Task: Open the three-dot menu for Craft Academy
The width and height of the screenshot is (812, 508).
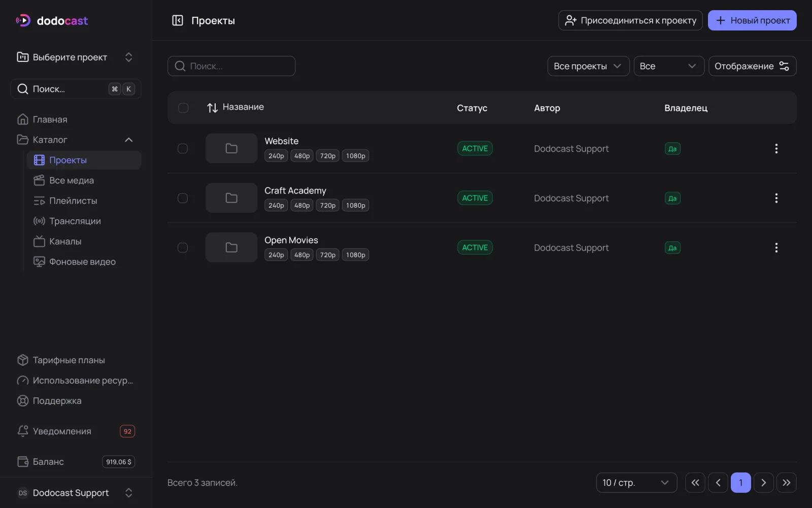Action: 776,198
